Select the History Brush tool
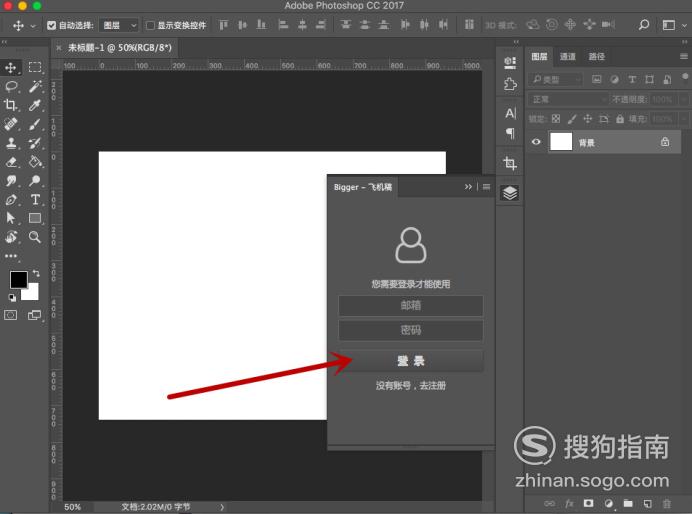The height and width of the screenshot is (514, 692). pos(35,143)
